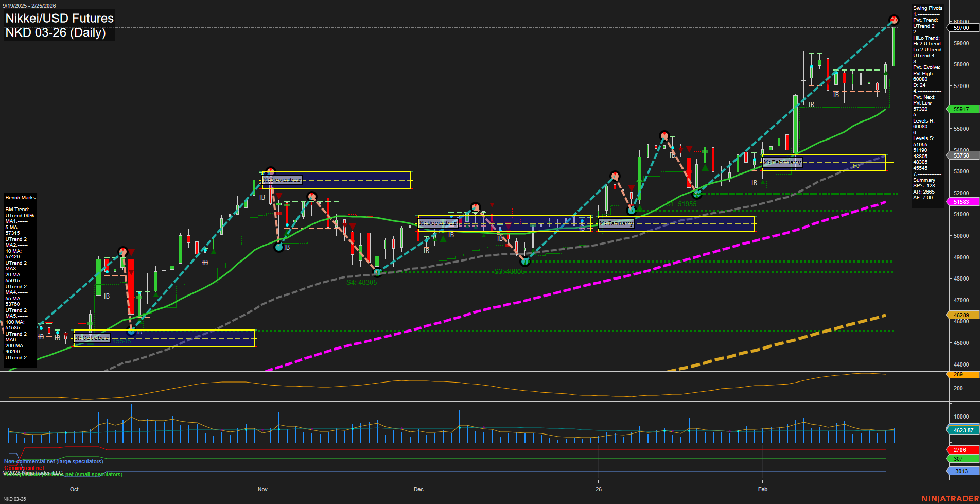Click the © 2026 NinjaTrader, LLC link

[x=32, y=472]
